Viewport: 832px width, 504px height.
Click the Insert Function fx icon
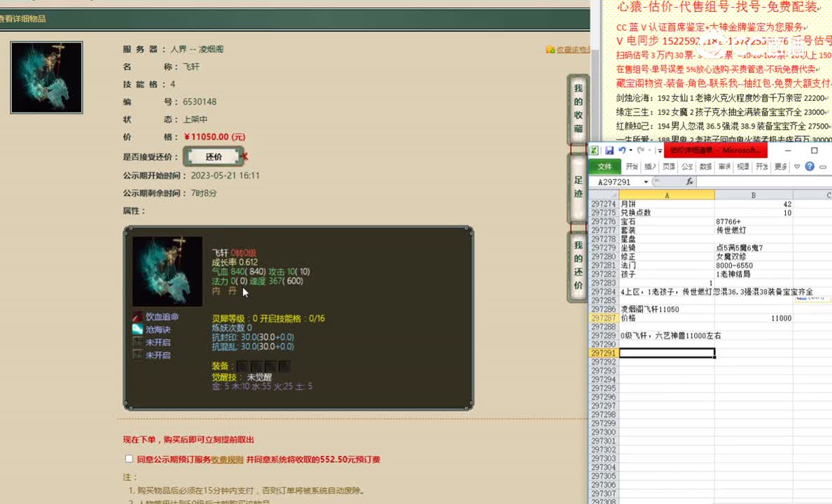[x=689, y=181]
